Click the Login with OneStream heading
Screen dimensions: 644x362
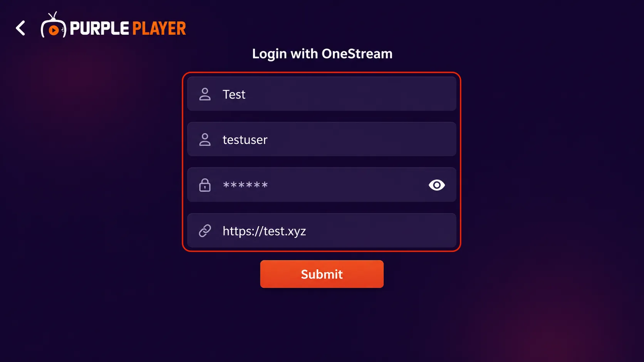point(322,54)
